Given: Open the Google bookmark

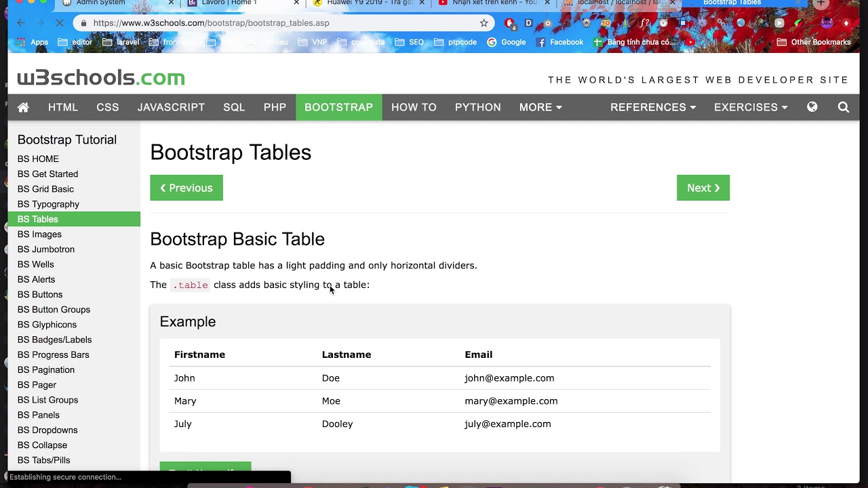Looking at the screenshot, I should pyautogui.click(x=506, y=42).
